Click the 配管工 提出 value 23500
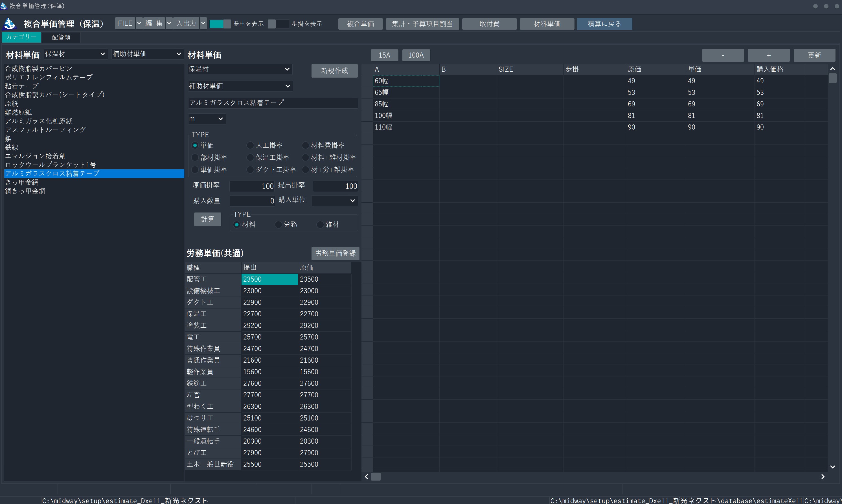842x504 pixels. click(x=269, y=279)
